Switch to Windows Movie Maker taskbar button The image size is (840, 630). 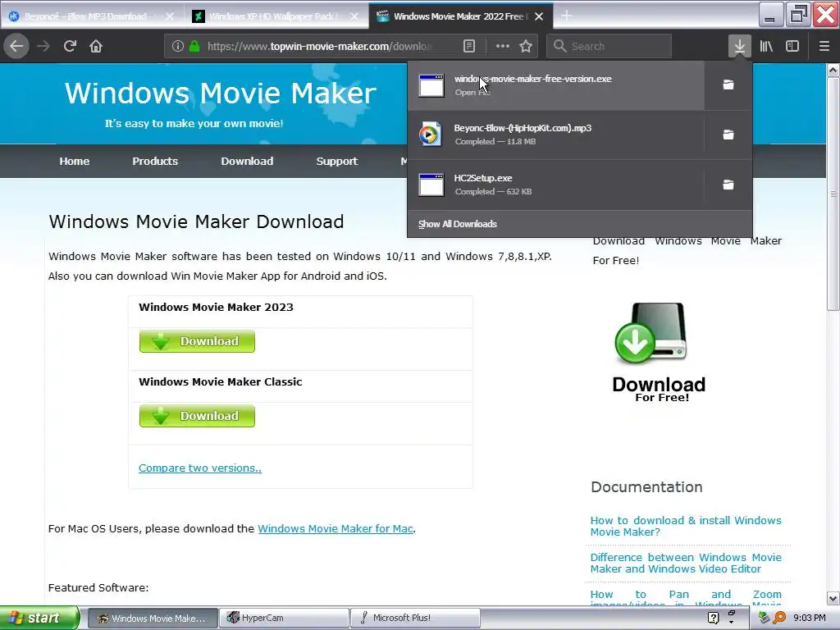tap(152, 618)
